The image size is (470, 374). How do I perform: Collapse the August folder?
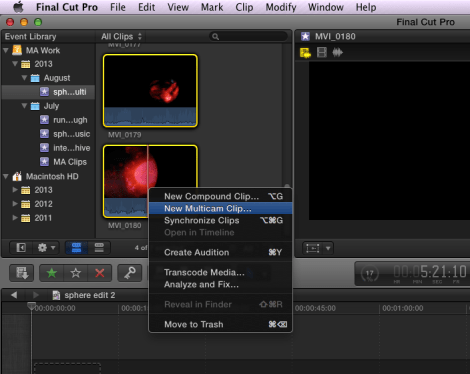(24, 78)
